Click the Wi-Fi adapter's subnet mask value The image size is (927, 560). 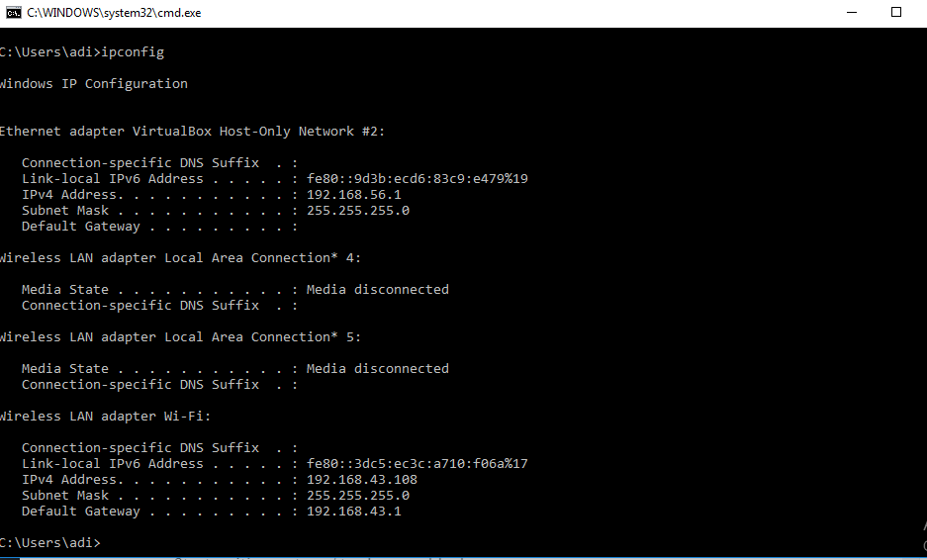click(x=357, y=496)
